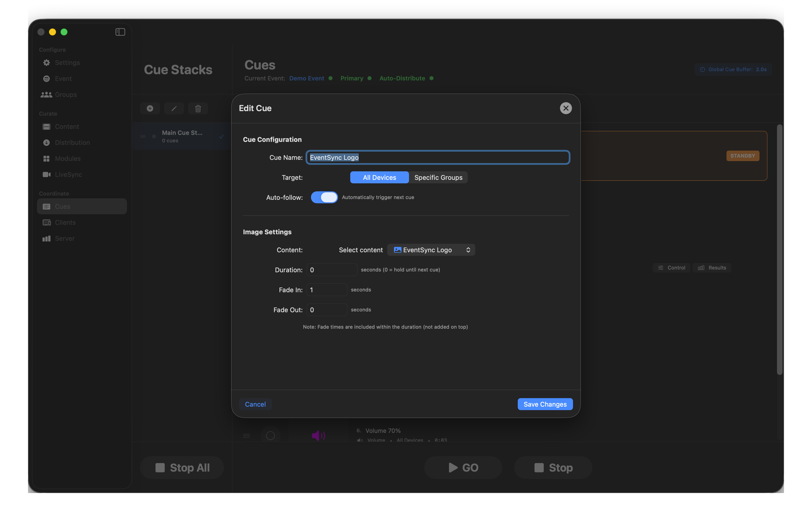
Task: Click the Duration seconds field
Action: [331, 270]
